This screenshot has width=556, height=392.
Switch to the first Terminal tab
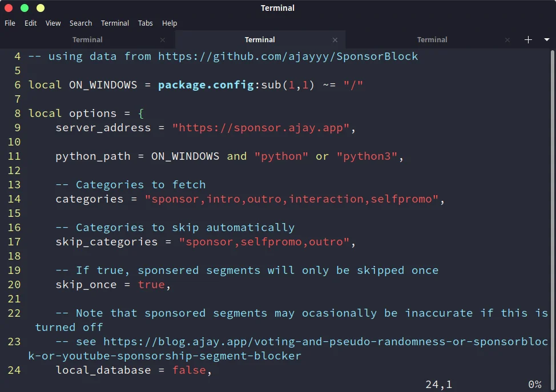[87, 39]
